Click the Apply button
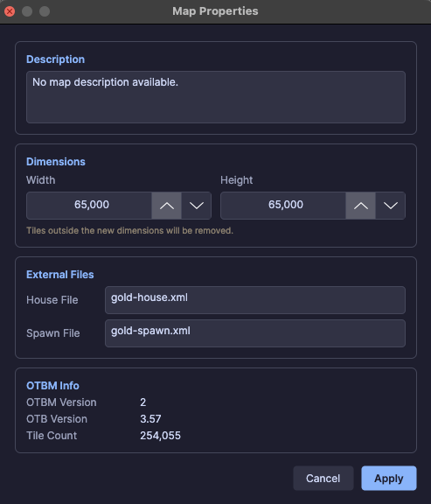 pos(389,479)
